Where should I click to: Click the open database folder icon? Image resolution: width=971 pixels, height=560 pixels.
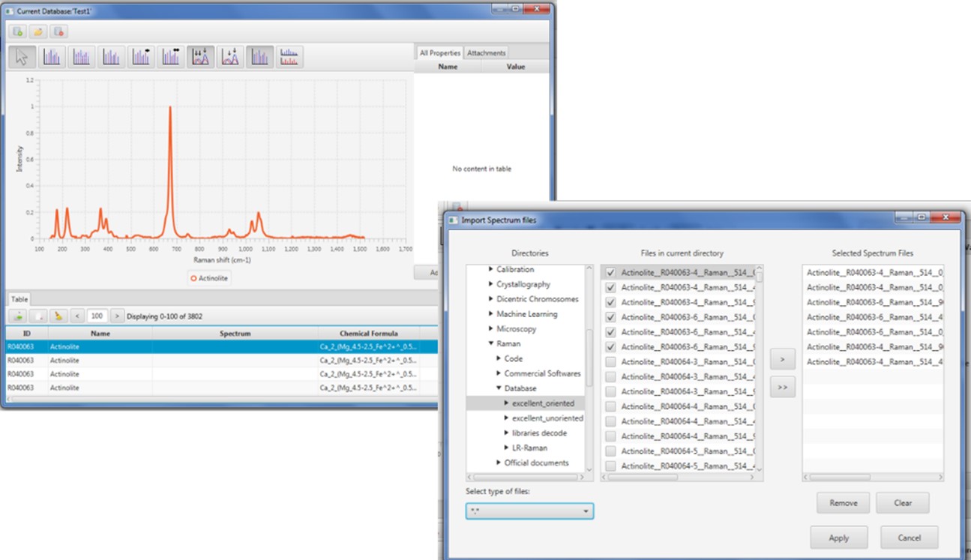(x=38, y=31)
